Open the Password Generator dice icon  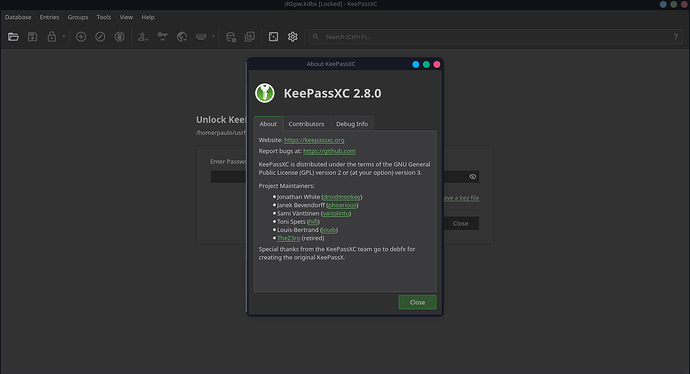(273, 37)
